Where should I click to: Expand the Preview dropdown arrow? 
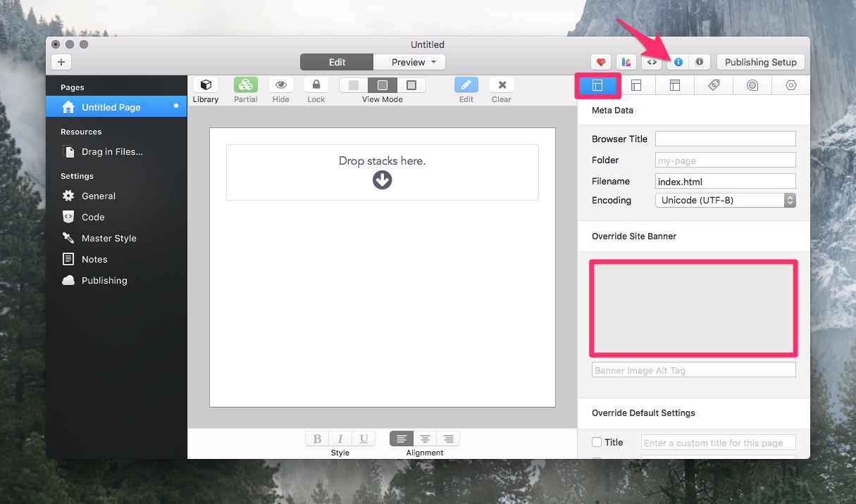point(434,62)
